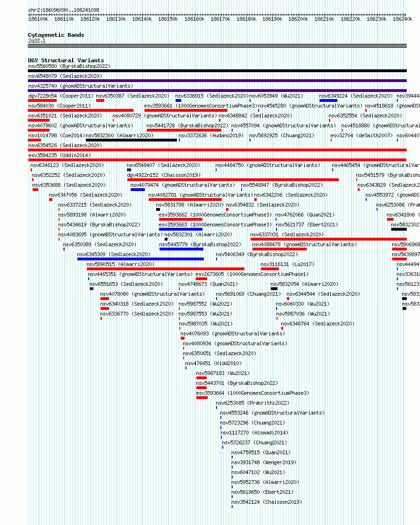This screenshot has width=420, height=525.
Task: Open variant nsv6344544 (Sedlazeck2020)
Action: [x=323, y=294]
